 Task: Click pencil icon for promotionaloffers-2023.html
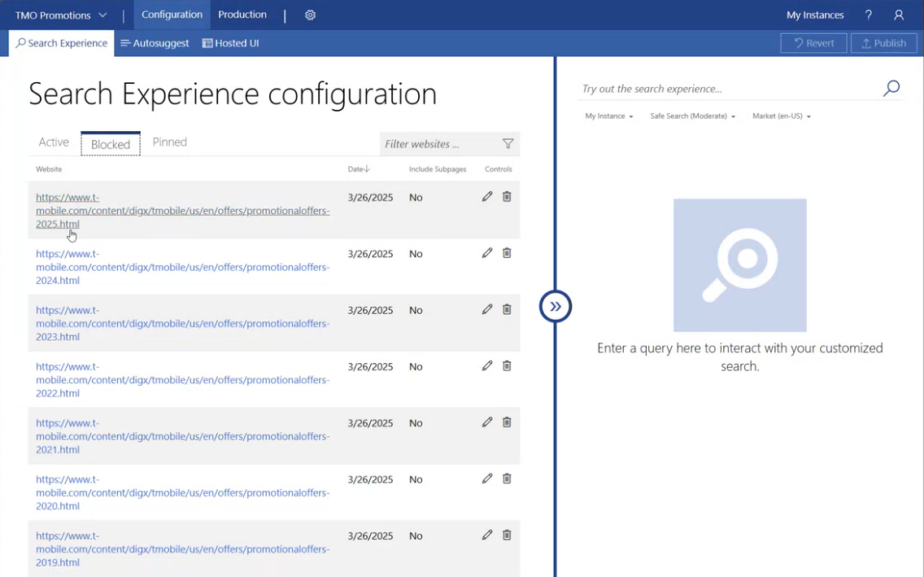(486, 309)
